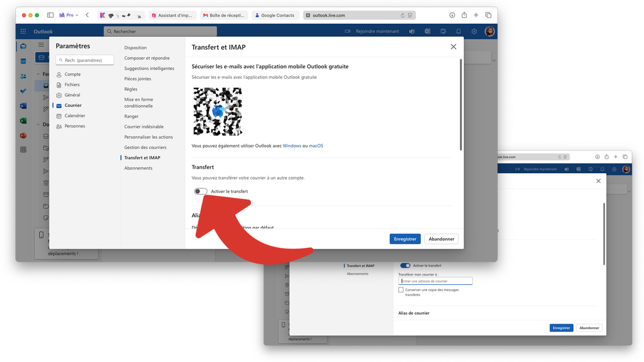The image size is (644, 362).
Task: Click Enregistrer in the back window
Action: (561, 328)
